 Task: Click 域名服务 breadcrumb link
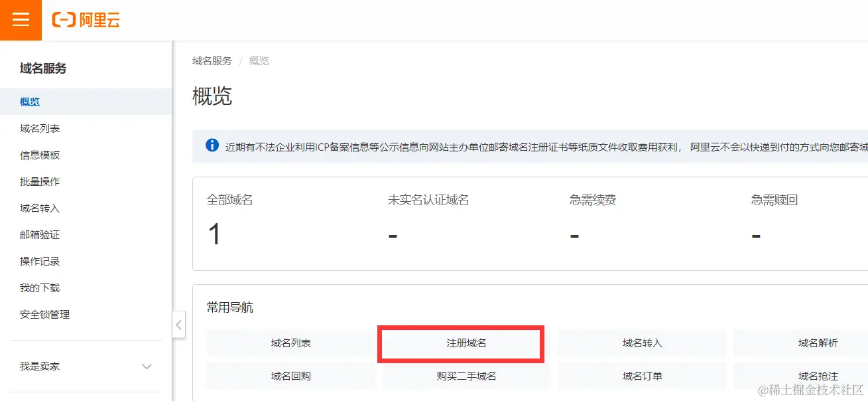[x=212, y=60]
